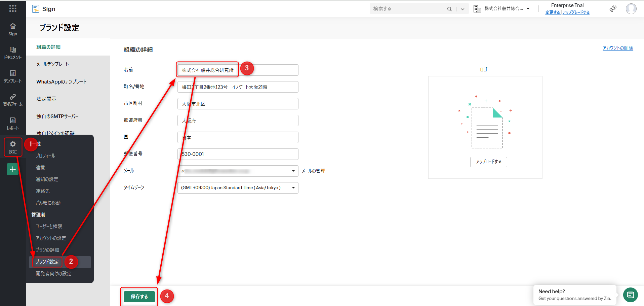Open the apps grid launcher icon
Viewport: 644px width, 306px height.
(x=13, y=8)
